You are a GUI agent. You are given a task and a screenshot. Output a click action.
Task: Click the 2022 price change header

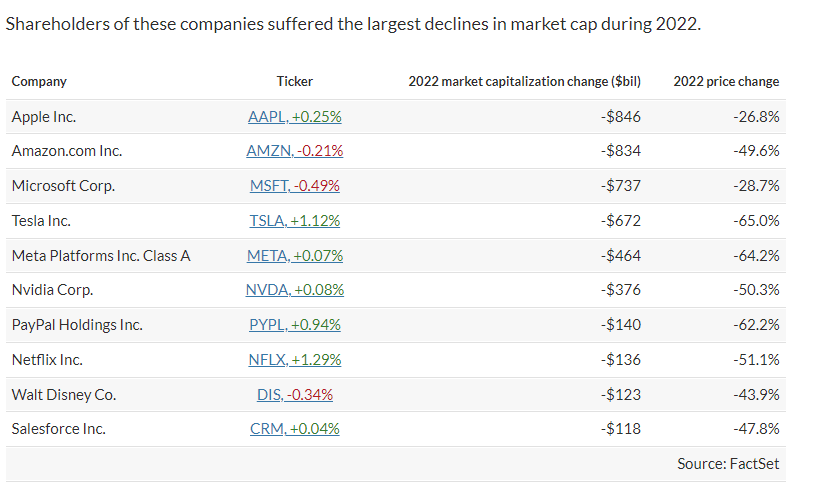726,82
